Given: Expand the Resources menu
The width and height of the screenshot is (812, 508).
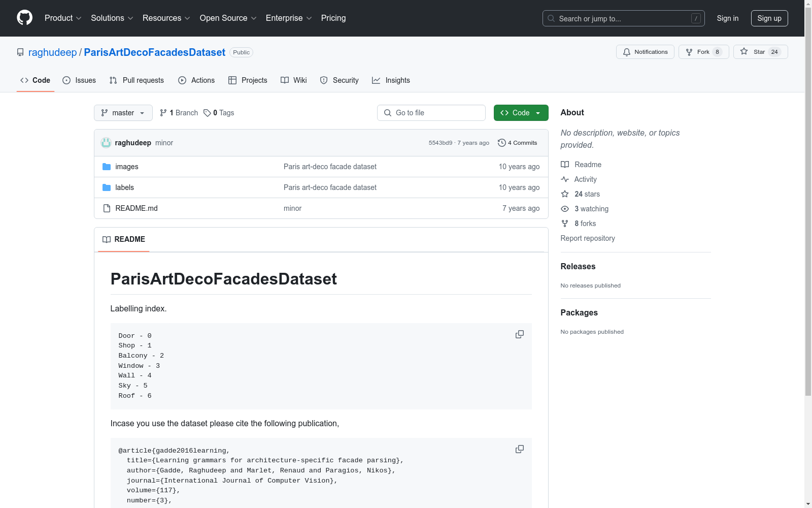Looking at the screenshot, I should pos(166,18).
